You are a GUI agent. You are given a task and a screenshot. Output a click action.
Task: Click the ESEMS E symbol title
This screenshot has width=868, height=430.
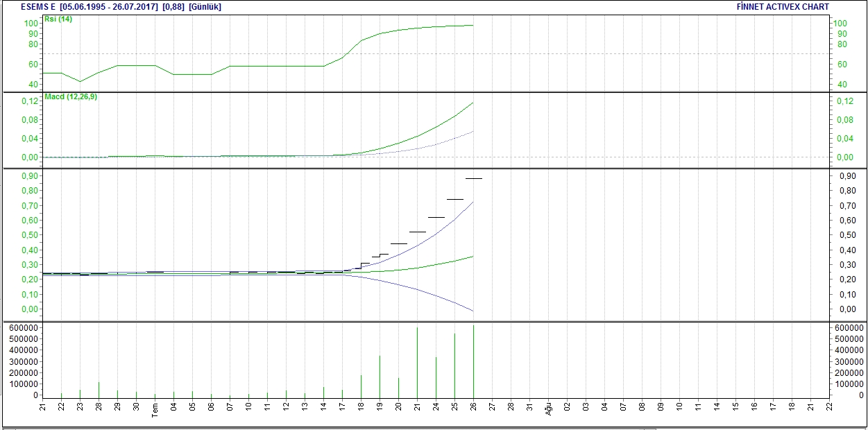[38, 7]
